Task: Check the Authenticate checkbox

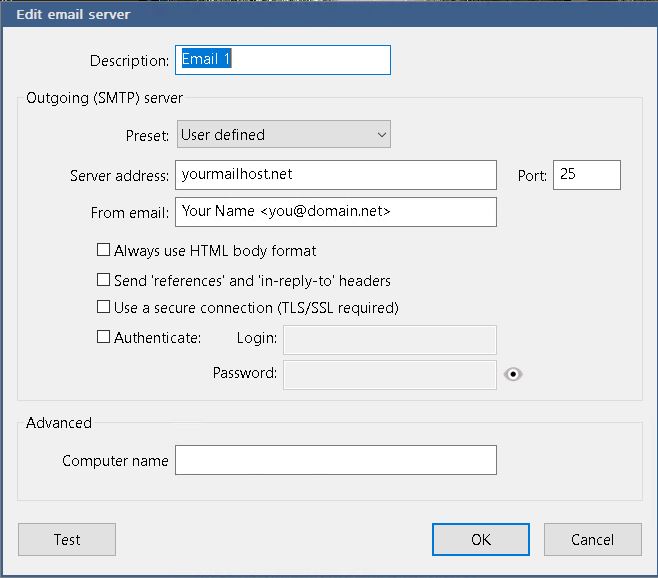Action: [x=103, y=338]
